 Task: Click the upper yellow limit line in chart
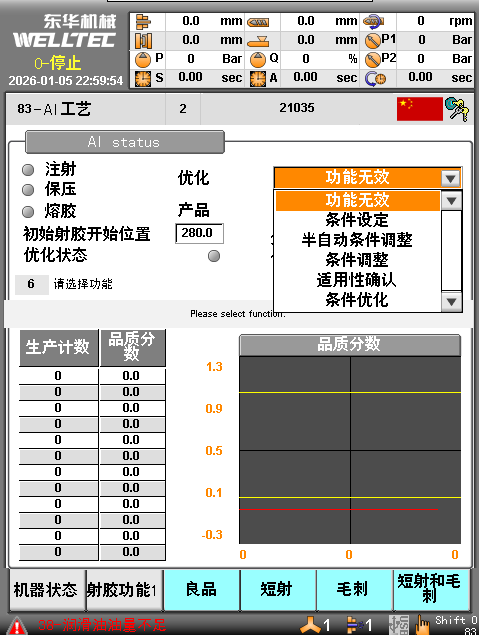point(350,392)
